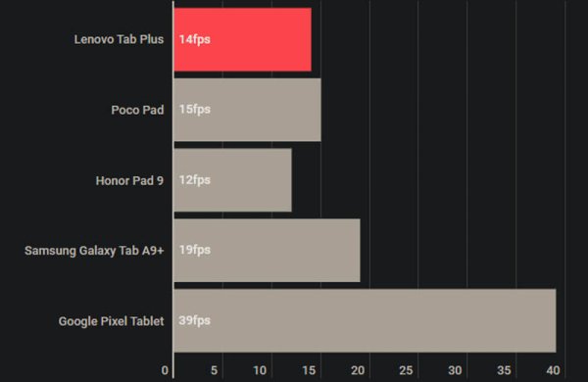Click the Poco Pad label
The height and width of the screenshot is (382, 588).
click(137, 110)
